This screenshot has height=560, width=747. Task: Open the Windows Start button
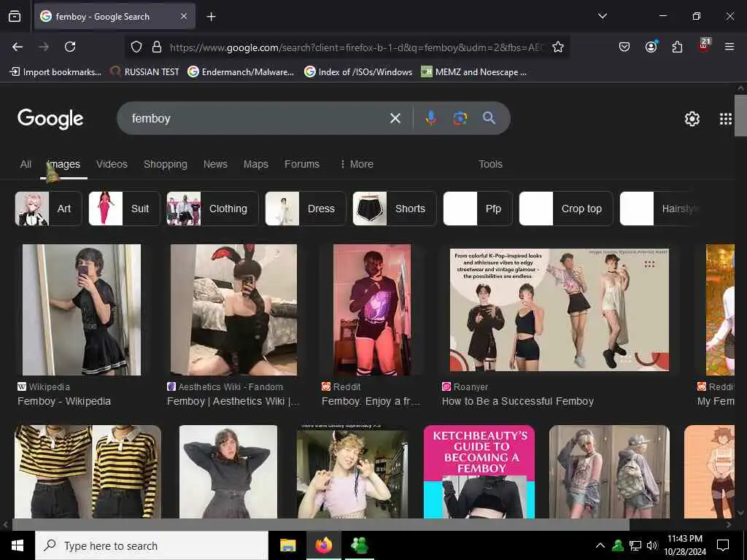coord(18,545)
